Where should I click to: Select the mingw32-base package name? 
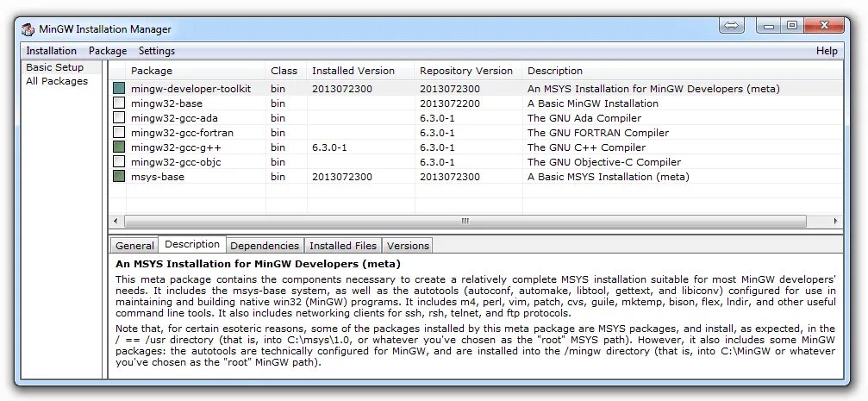pyautogui.click(x=166, y=103)
